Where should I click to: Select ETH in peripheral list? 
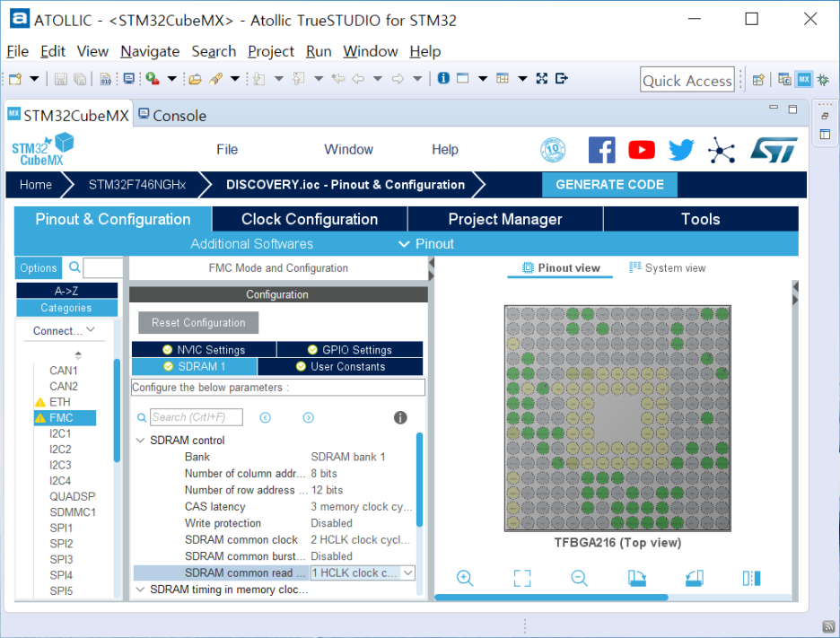(60, 402)
